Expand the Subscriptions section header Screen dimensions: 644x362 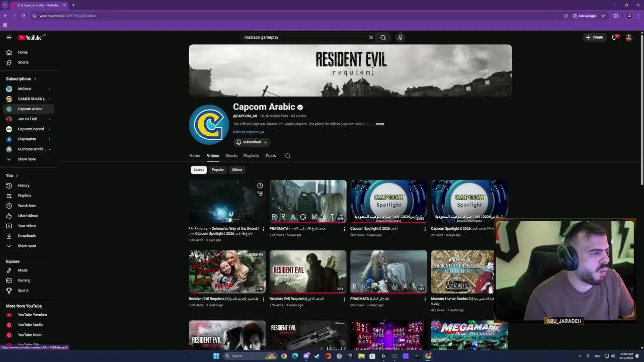pos(21,79)
